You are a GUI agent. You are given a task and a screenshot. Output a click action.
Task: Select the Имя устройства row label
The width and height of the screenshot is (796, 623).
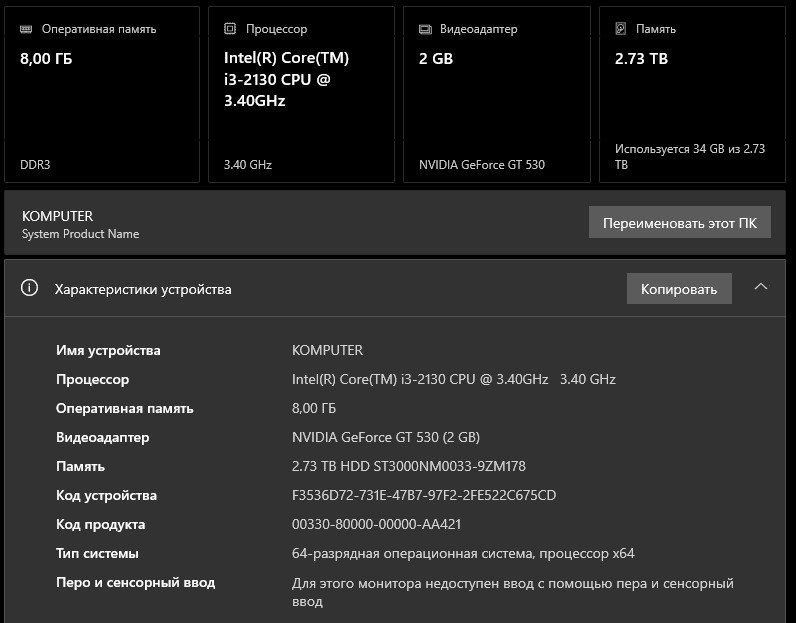click(108, 350)
